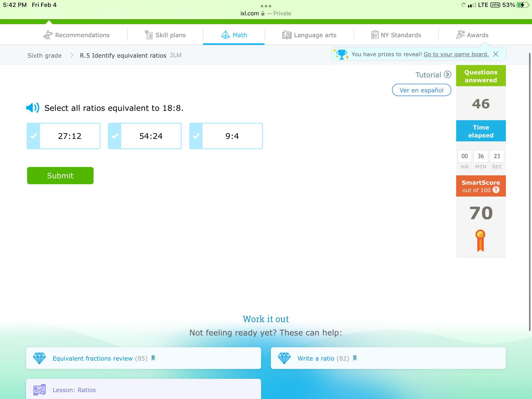This screenshot has width=532, height=399.
Task: Click the diamond icon beside Write a ratio
Action: pyautogui.click(x=284, y=358)
